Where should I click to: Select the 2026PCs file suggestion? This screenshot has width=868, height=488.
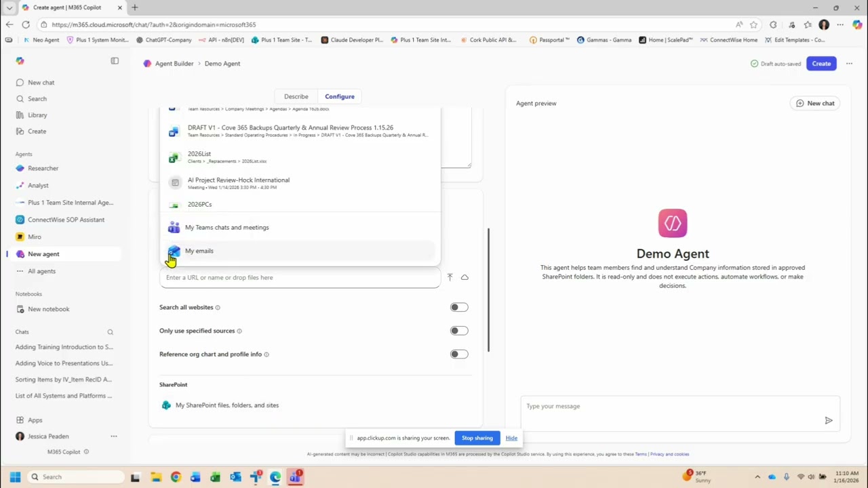[300, 204]
